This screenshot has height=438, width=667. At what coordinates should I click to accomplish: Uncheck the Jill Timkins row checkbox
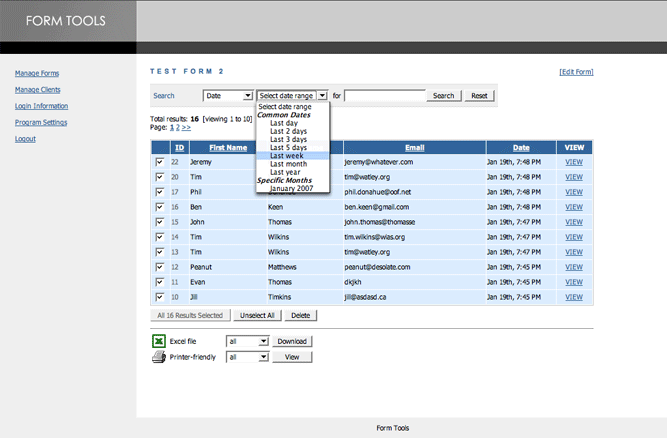(x=160, y=297)
